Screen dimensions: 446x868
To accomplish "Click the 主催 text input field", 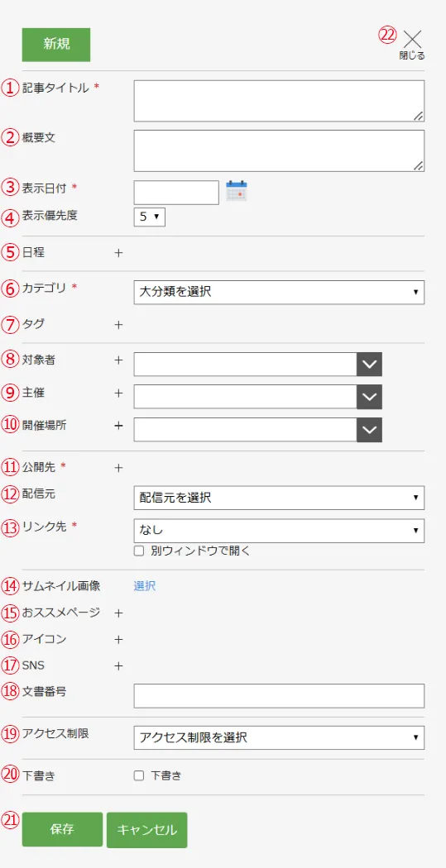I will pyautogui.click(x=246, y=397).
